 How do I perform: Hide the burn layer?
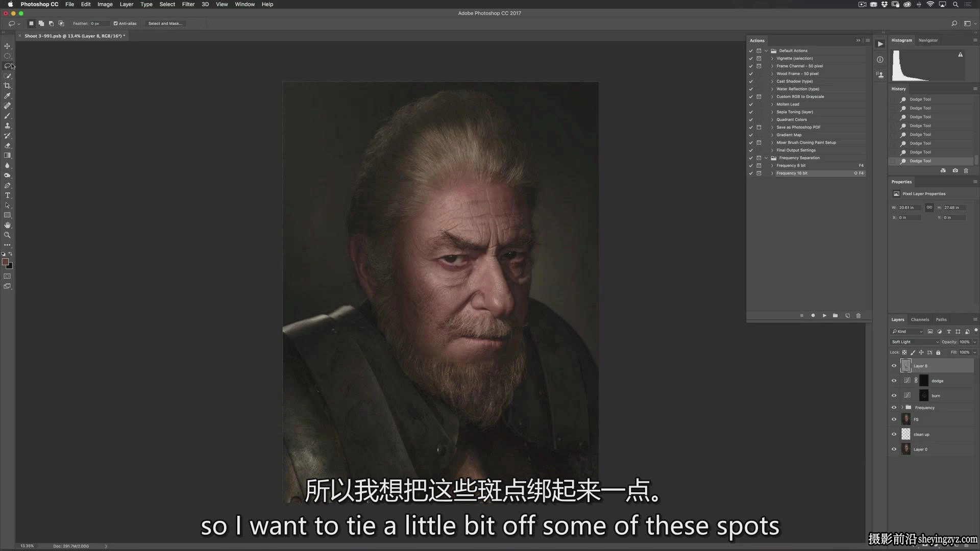[x=894, y=395]
